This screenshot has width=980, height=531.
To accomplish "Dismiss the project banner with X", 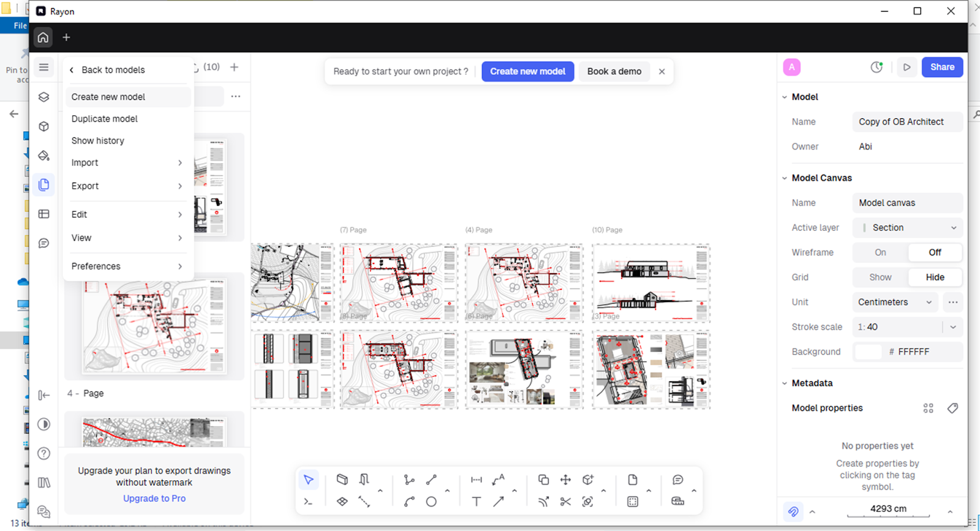I will [x=662, y=72].
